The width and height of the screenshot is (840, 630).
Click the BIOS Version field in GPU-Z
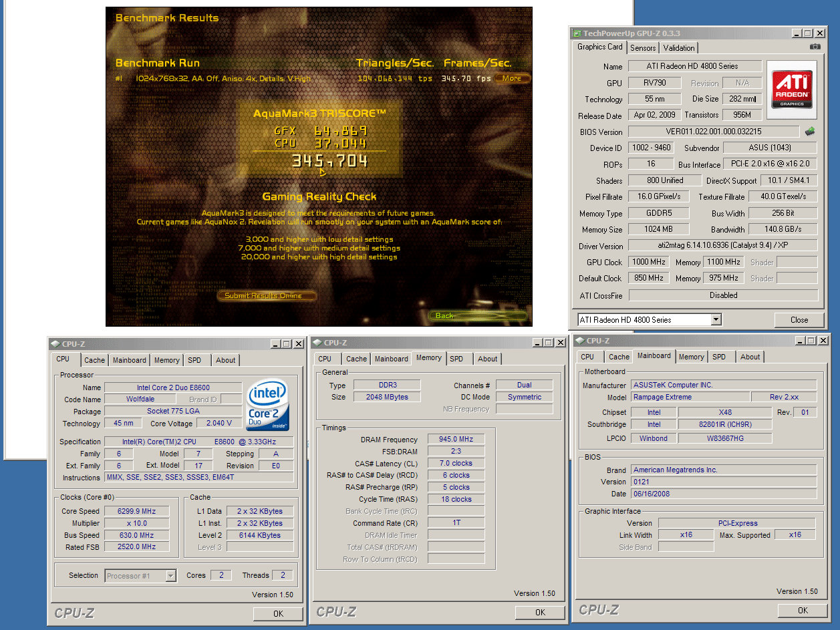click(x=714, y=132)
